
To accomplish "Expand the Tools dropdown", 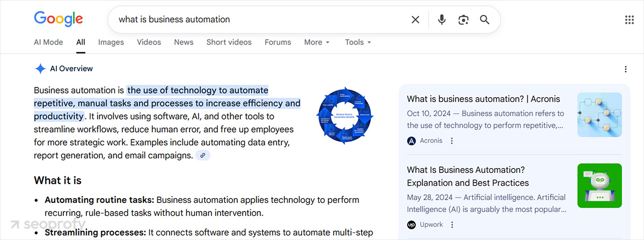I will pos(358,42).
